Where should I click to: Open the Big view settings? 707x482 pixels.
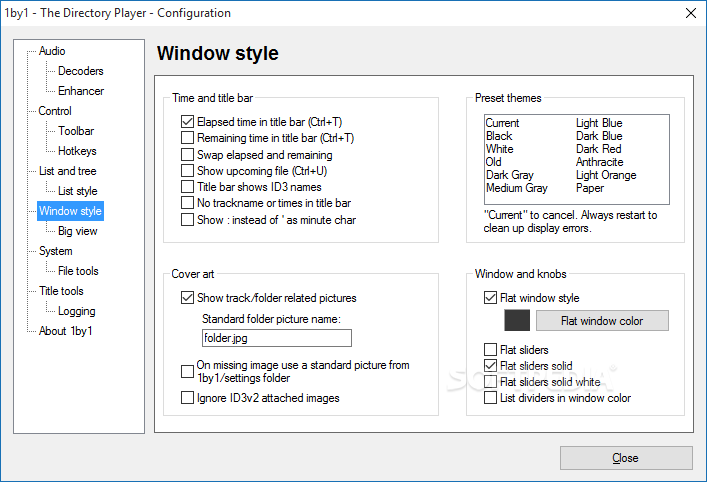click(78, 231)
